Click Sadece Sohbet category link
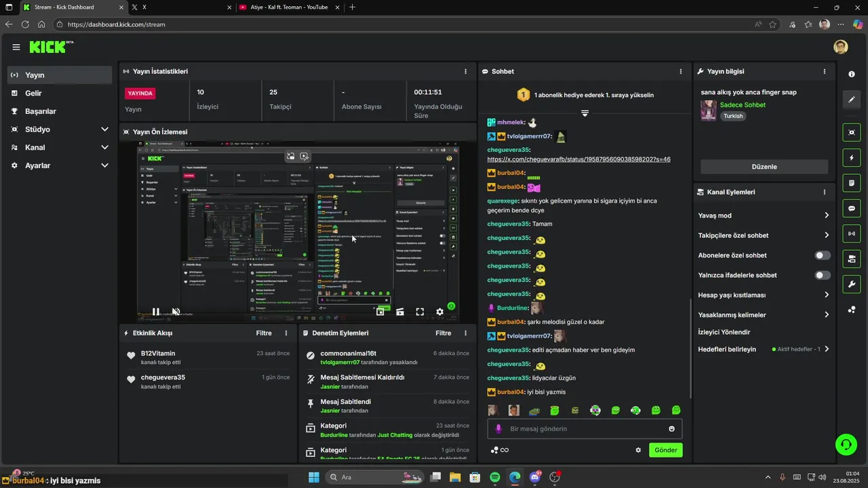Viewport: 868px width, 488px height. coord(743,105)
